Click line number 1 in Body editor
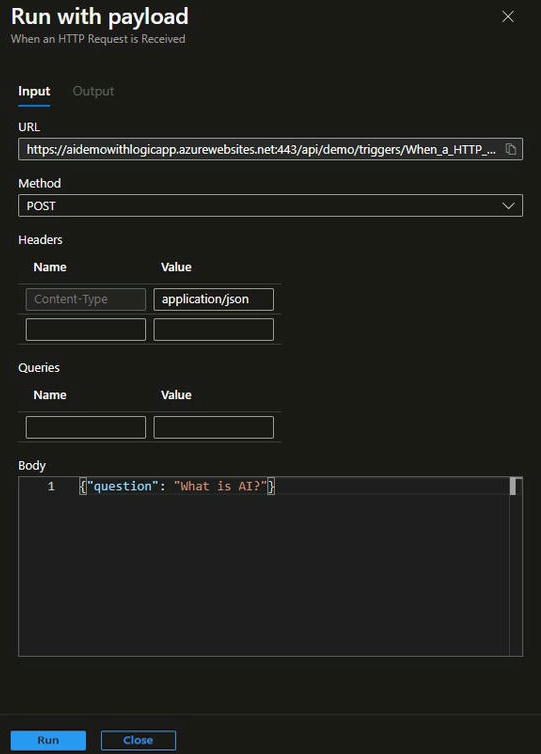 pyautogui.click(x=51, y=486)
